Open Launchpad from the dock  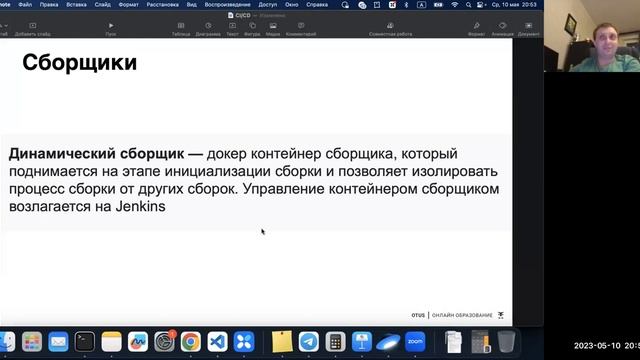(x=32, y=341)
